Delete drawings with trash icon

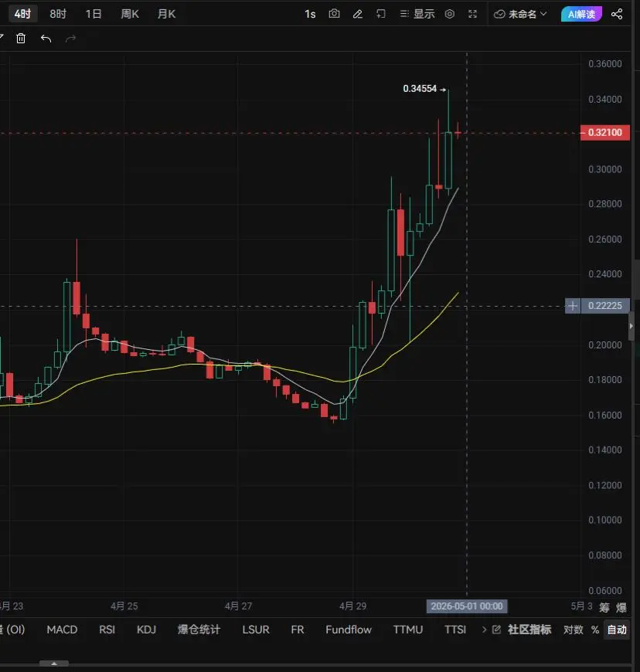pos(21,39)
